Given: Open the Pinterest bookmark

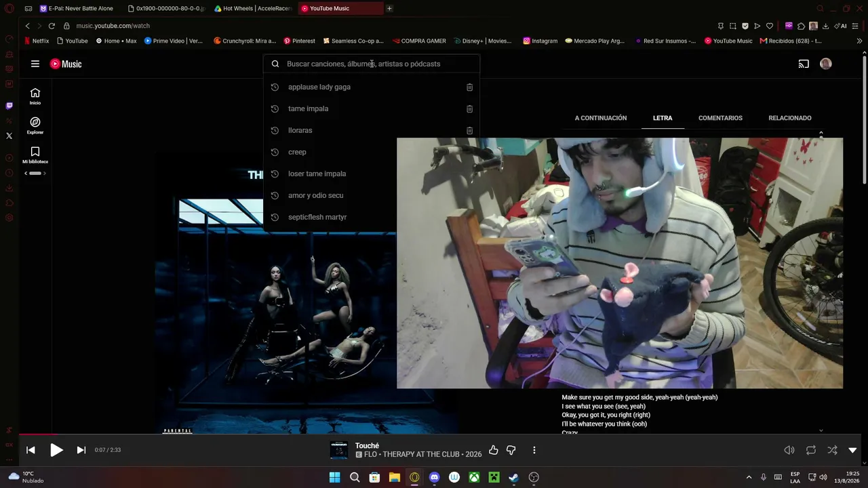Looking at the screenshot, I should pos(299,41).
